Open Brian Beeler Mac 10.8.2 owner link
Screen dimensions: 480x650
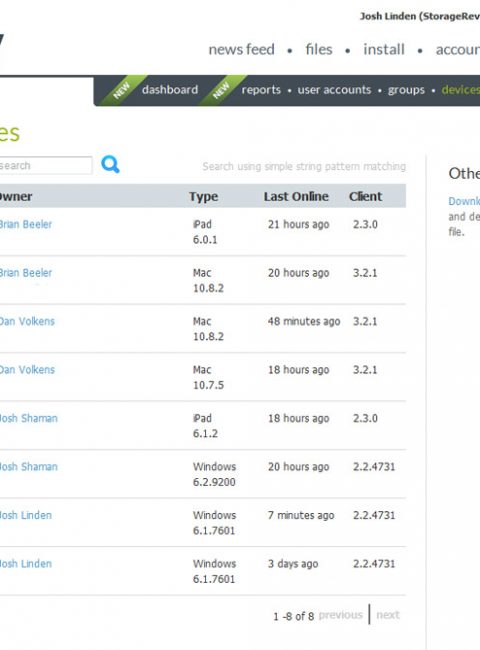tap(26, 273)
